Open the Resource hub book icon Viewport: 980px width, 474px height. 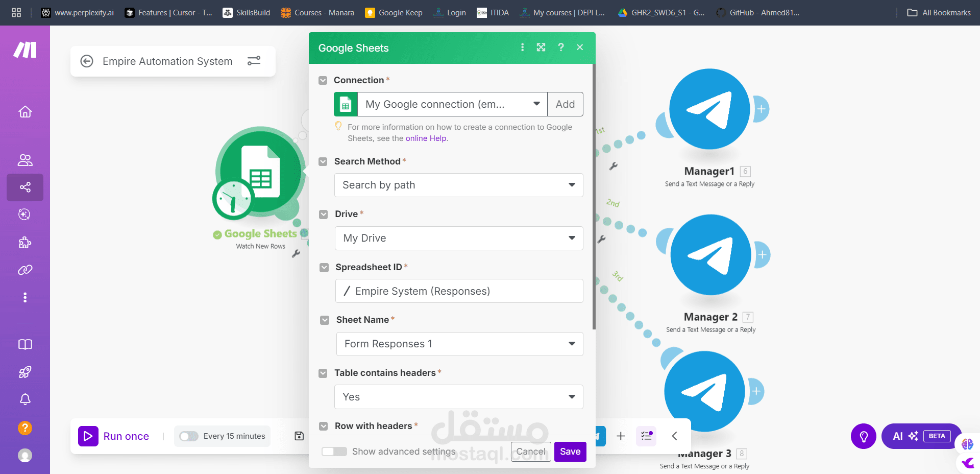coord(25,344)
